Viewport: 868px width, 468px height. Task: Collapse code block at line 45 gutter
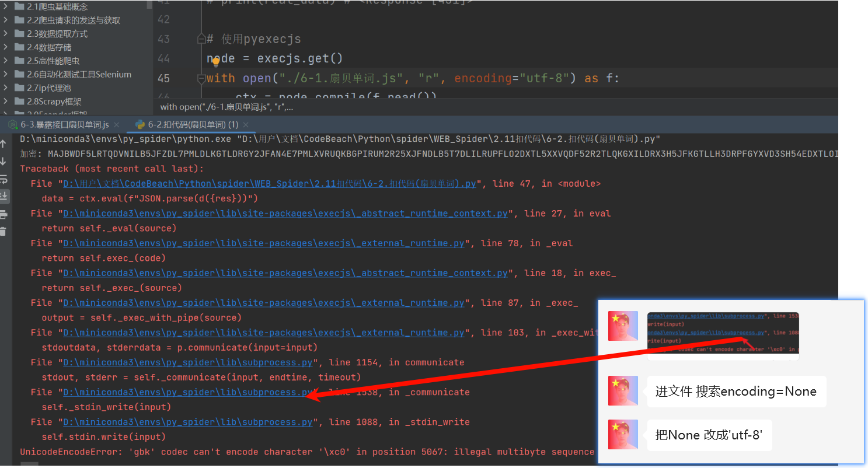coord(202,78)
